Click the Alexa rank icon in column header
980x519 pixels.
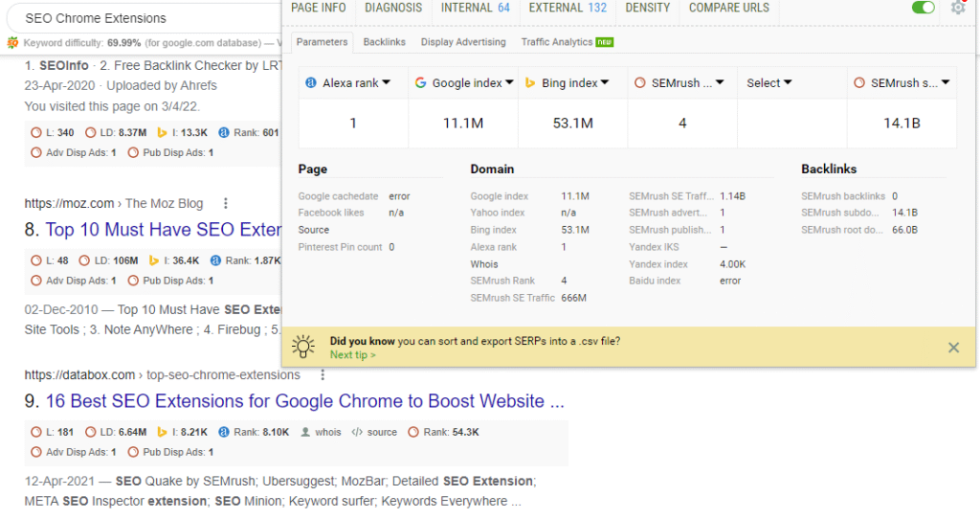311,83
